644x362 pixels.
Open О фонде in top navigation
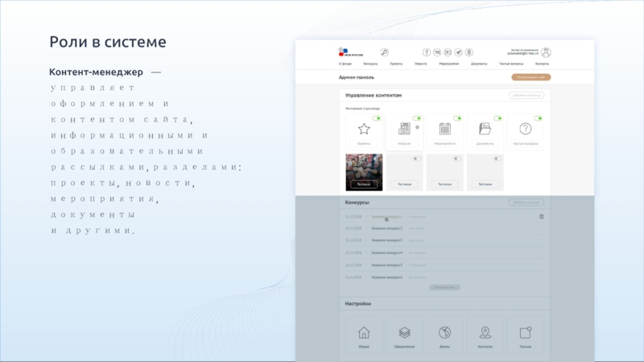345,64
